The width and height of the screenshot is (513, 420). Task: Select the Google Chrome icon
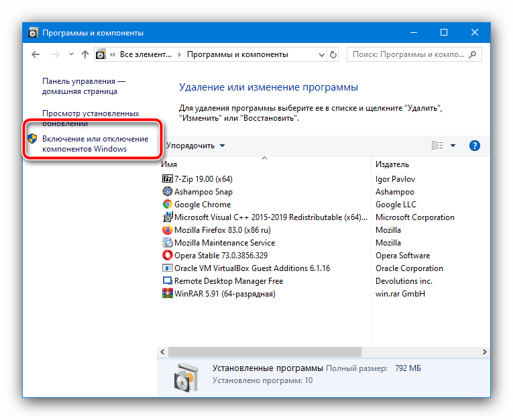167,204
